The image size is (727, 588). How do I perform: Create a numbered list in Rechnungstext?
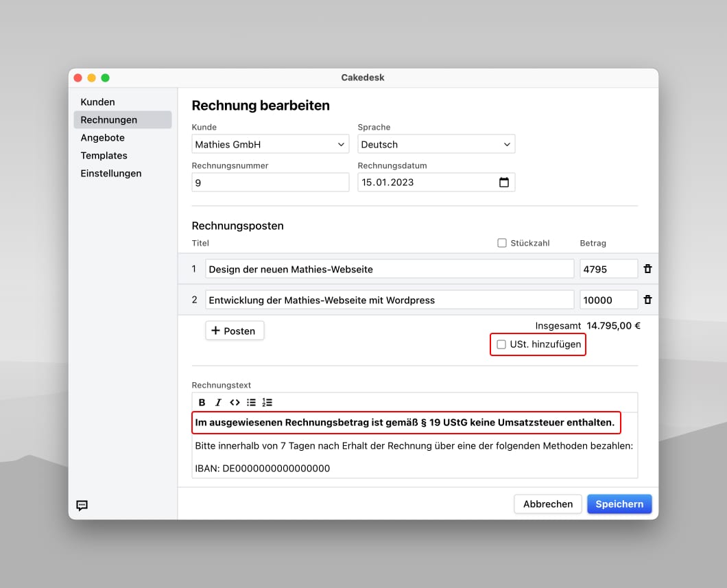click(267, 402)
